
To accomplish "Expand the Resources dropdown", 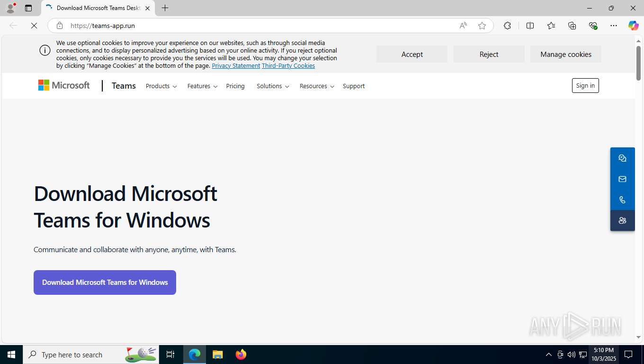I will [317, 86].
